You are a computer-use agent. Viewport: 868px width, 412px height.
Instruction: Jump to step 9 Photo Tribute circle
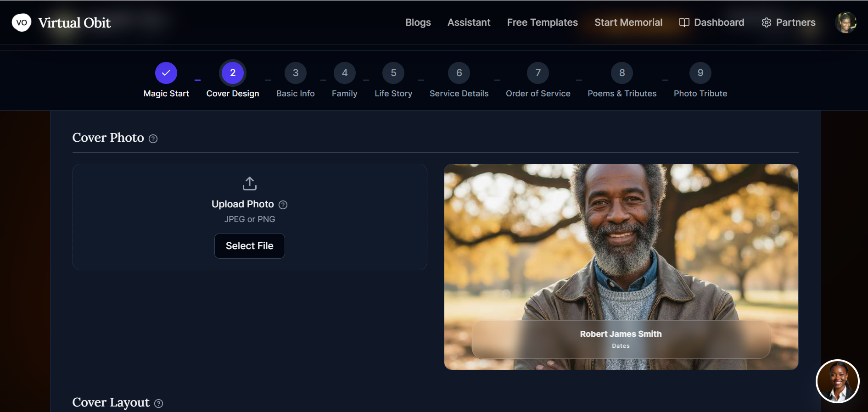tap(700, 73)
